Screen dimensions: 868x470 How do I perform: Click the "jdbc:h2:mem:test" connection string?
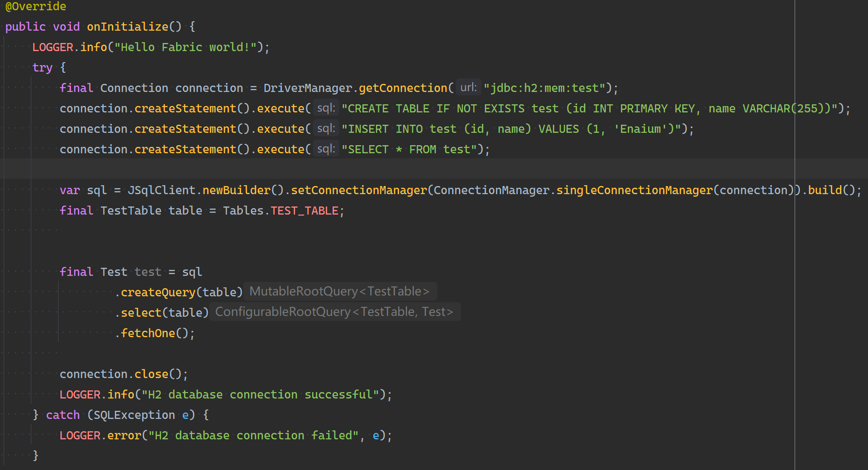[x=547, y=88]
